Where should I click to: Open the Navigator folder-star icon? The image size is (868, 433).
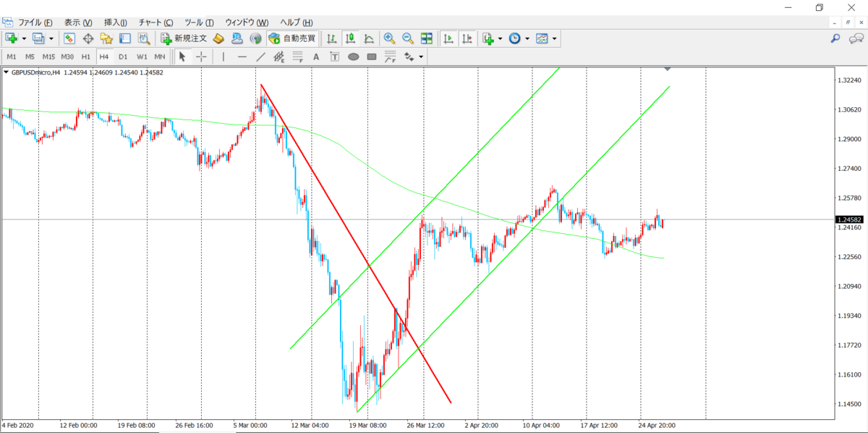pos(106,38)
